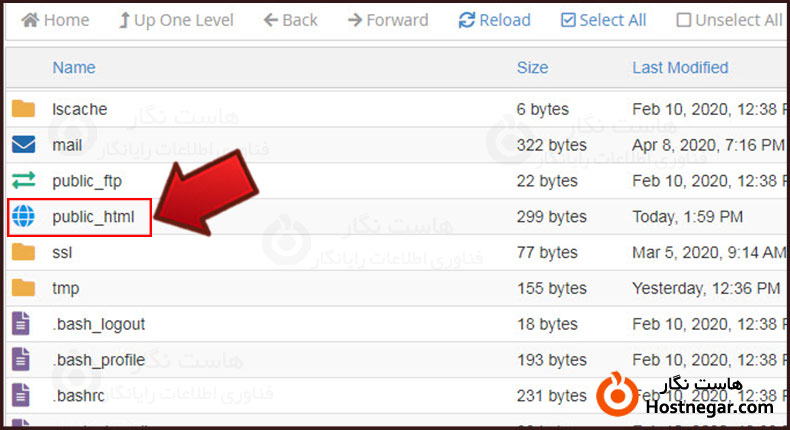Select the mail envelope icon
This screenshot has height=430, width=790.
coord(23,145)
